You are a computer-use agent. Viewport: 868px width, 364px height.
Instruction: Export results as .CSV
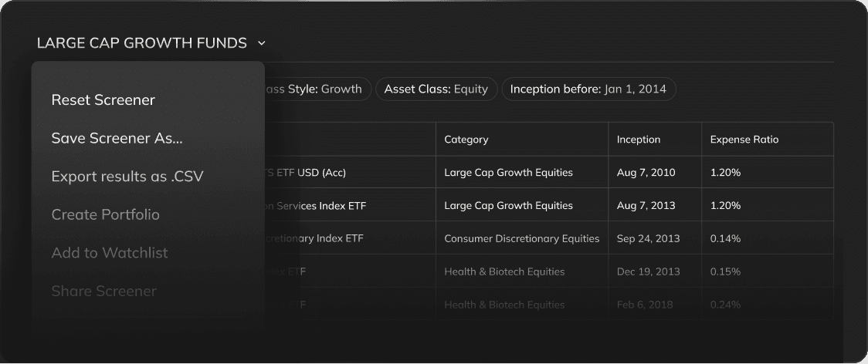(127, 177)
